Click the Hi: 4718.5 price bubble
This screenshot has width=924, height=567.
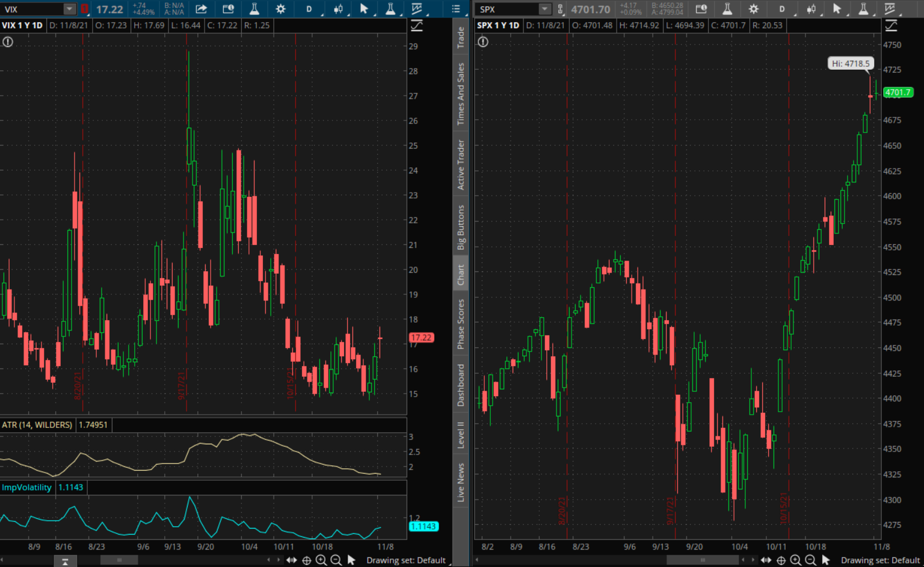pos(851,63)
